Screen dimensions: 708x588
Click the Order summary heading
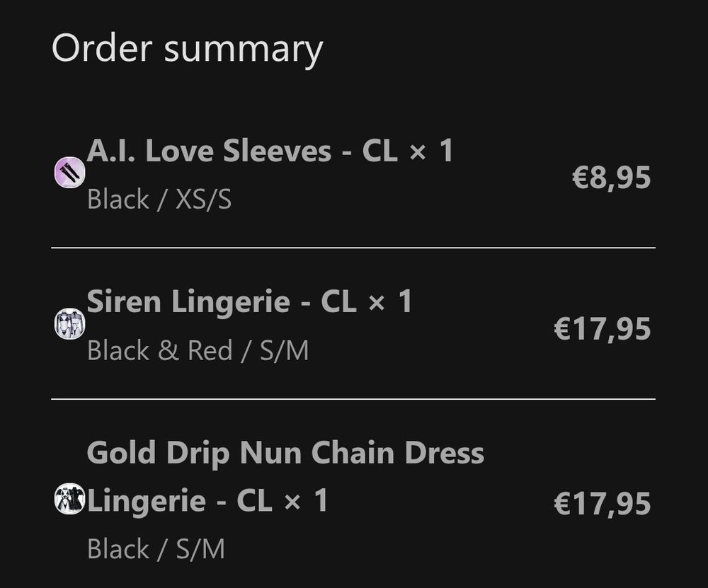pos(188,49)
